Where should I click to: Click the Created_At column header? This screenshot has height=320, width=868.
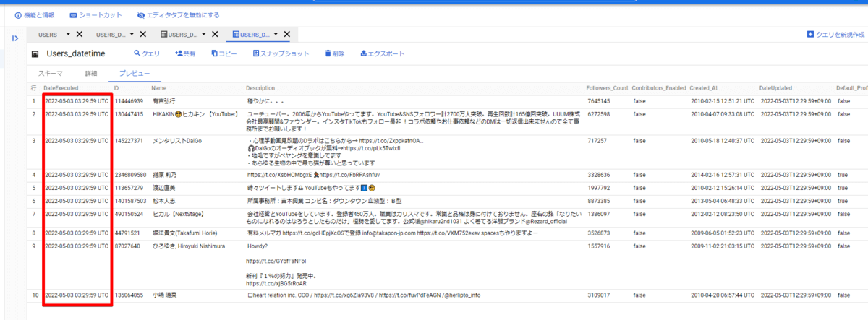704,88
